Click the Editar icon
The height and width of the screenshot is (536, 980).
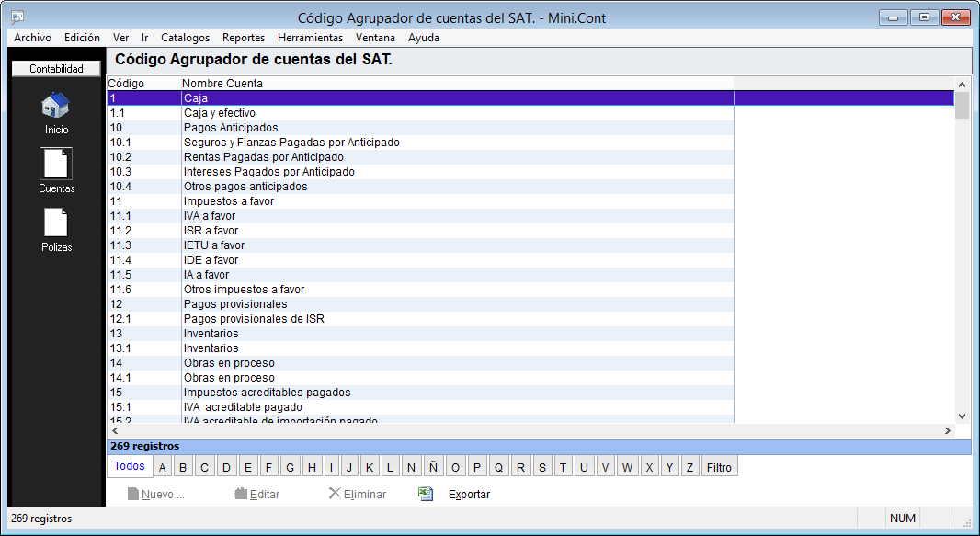[x=241, y=494]
